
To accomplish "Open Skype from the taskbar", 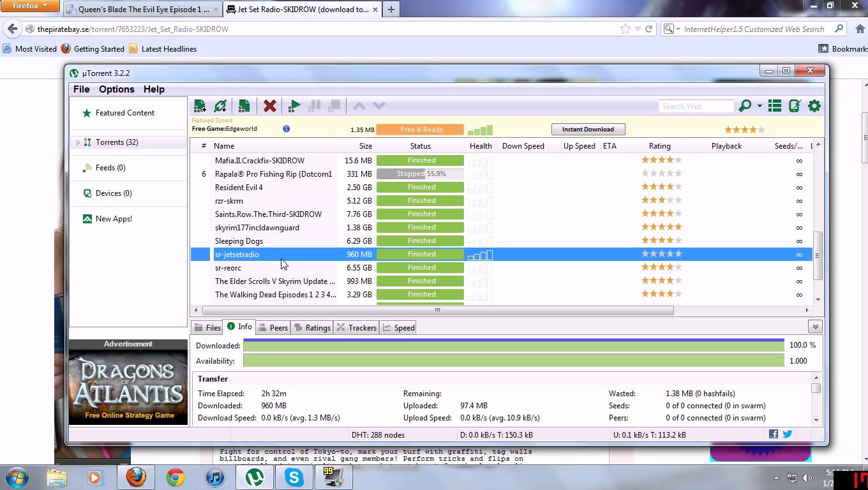I will coord(294,477).
